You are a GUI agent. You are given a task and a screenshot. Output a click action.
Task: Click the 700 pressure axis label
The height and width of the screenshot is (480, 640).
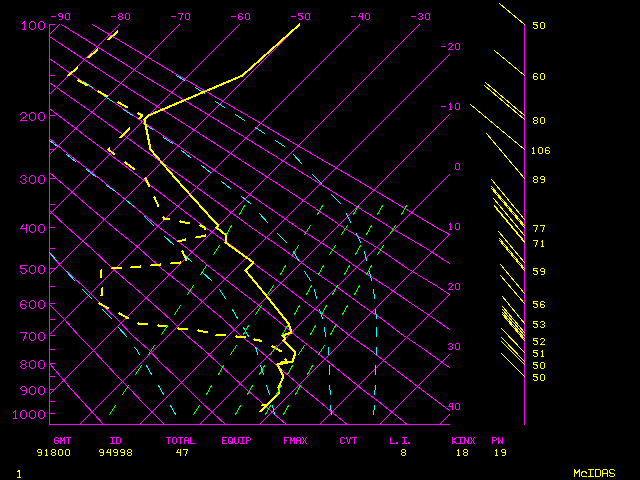pyautogui.click(x=32, y=337)
